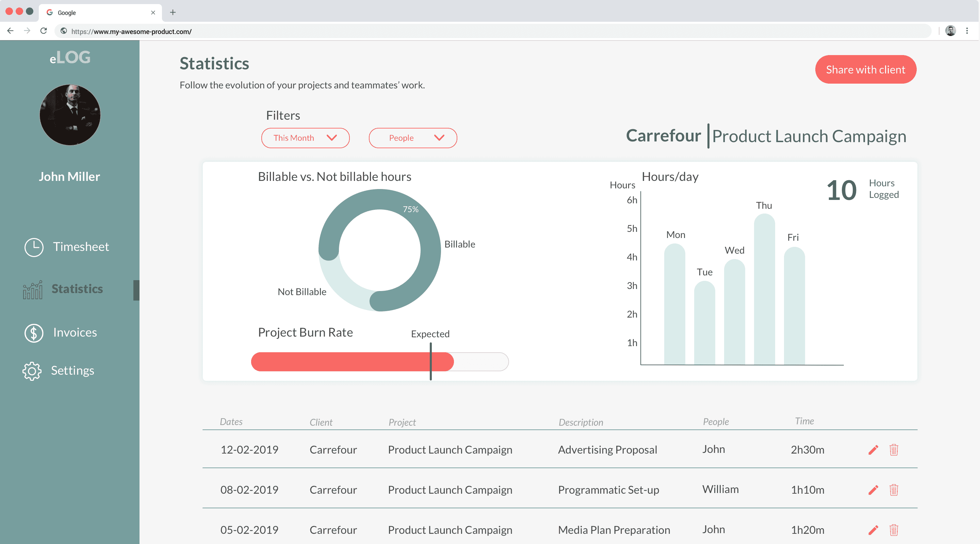Image resolution: width=980 pixels, height=544 pixels.
Task: Edit the Programmatic Set-up entry
Action: [x=873, y=490]
